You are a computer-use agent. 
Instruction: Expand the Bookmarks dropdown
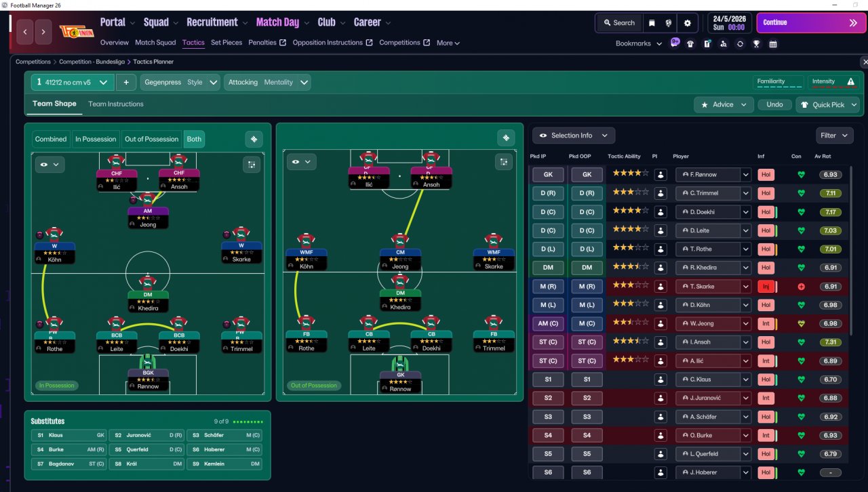click(637, 43)
